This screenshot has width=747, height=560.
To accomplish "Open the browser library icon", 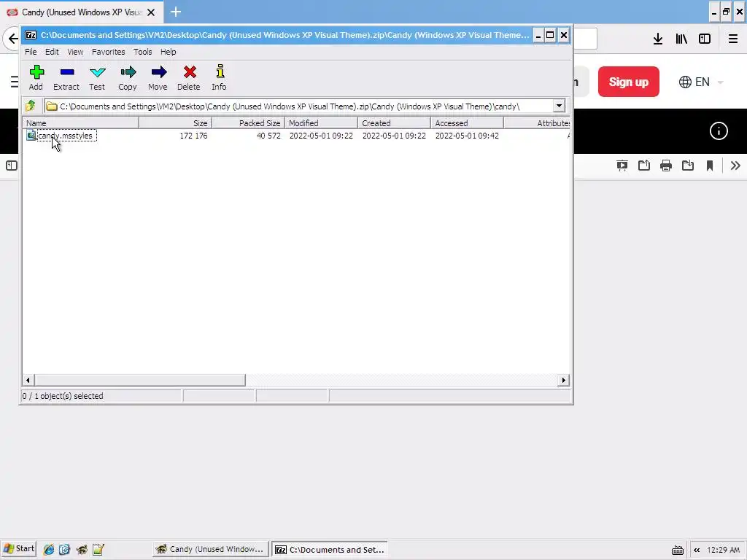I will 681,39.
